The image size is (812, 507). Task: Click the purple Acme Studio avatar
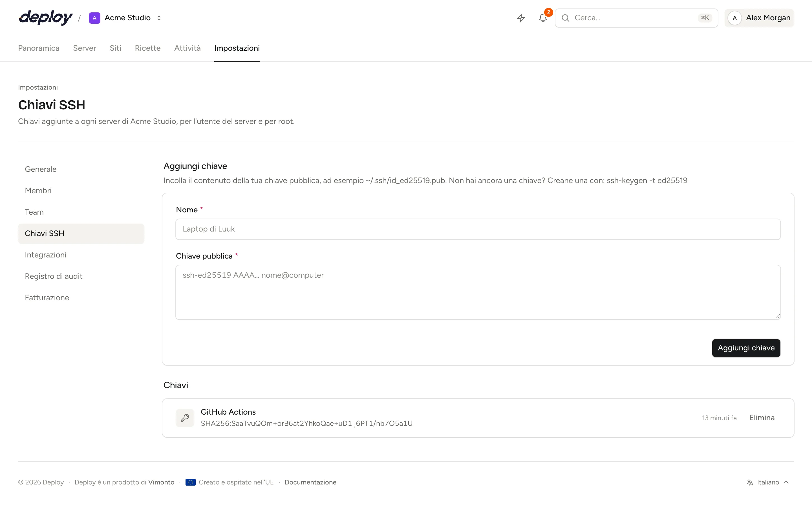click(95, 18)
